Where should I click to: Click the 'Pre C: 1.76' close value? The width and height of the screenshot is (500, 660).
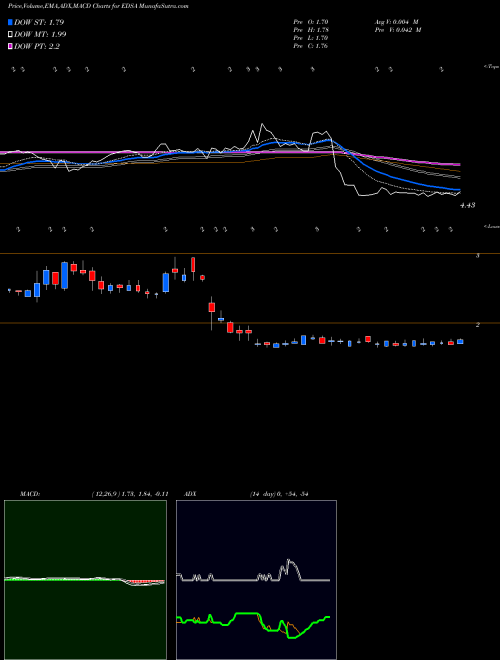tap(311, 46)
